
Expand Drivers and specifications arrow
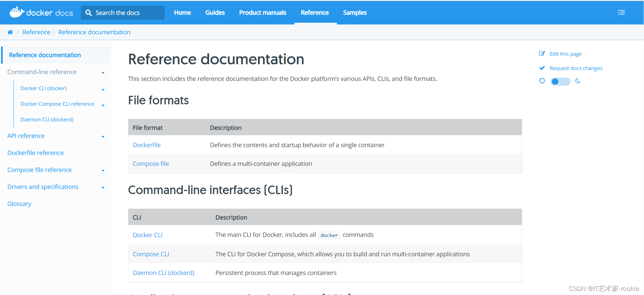tap(103, 188)
